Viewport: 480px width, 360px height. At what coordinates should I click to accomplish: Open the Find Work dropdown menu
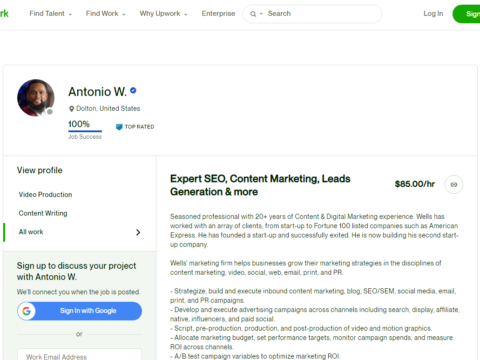[106, 14]
